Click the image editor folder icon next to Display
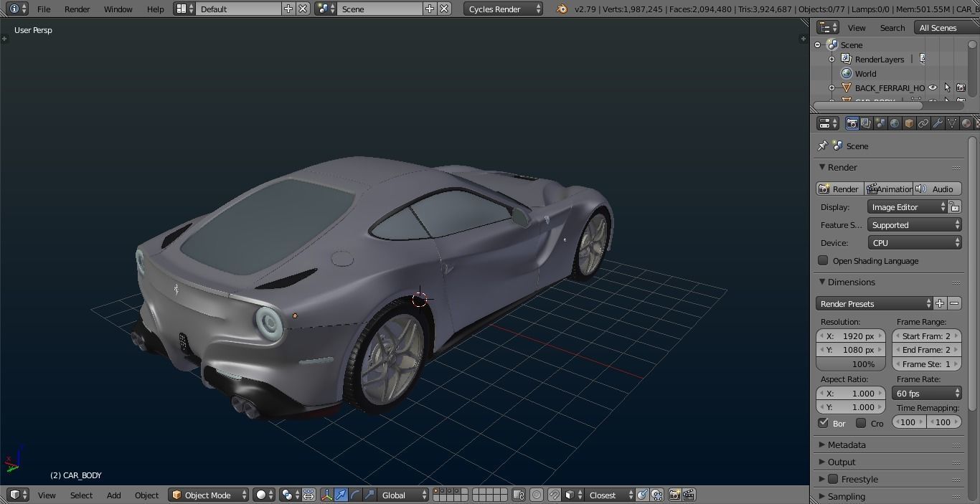The image size is (980, 504). pyautogui.click(x=954, y=206)
